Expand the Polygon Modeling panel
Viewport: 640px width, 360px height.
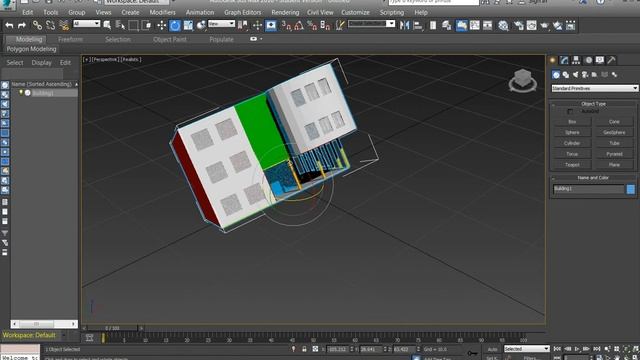click(31, 49)
